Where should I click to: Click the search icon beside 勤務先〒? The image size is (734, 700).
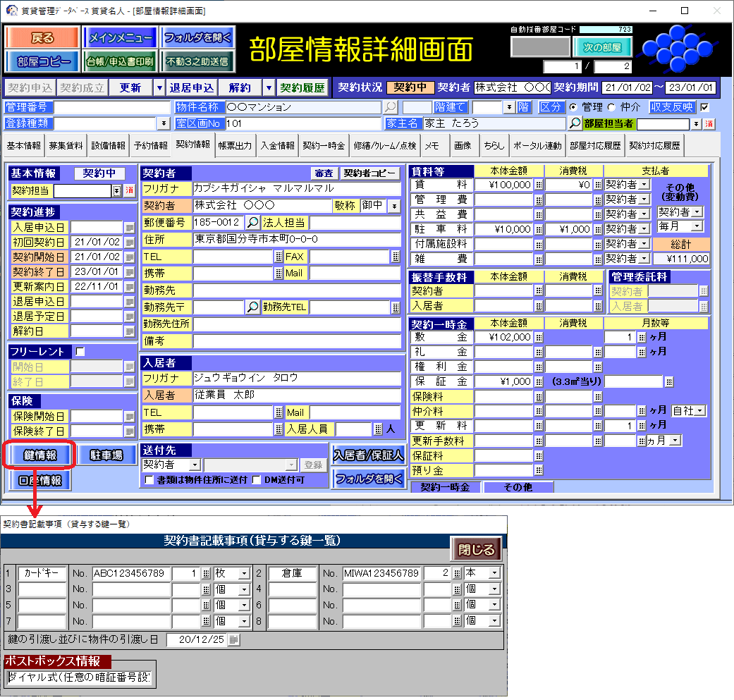(252, 307)
